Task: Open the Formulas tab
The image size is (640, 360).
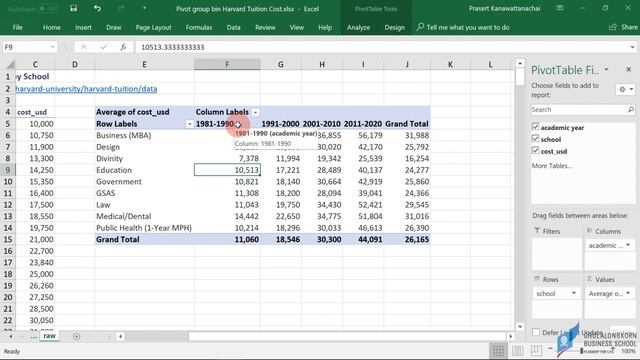Action: pos(199,27)
